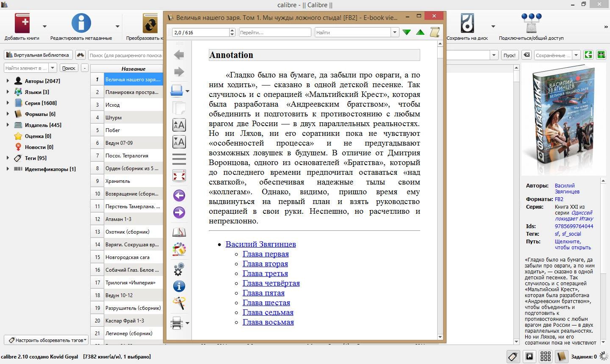Show more toolbar items with chevron
The height and width of the screenshot is (364, 610).
(x=606, y=26)
